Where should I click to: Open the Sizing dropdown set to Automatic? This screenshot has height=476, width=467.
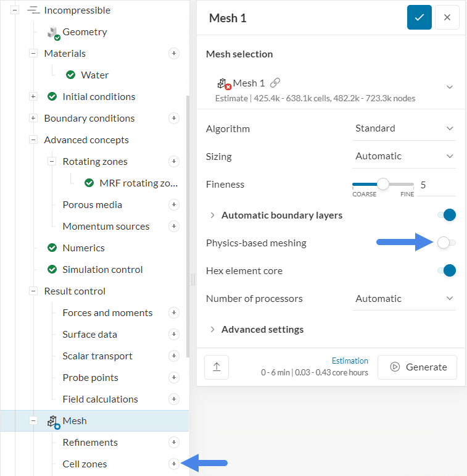[x=404, y=157]
